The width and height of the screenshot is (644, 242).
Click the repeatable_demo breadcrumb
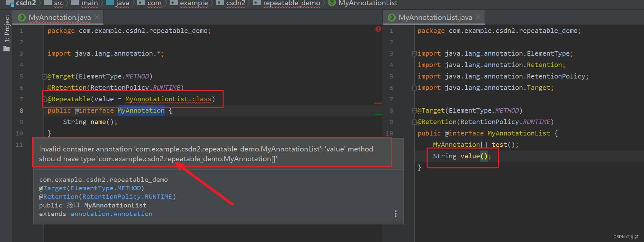click(287, 3)
